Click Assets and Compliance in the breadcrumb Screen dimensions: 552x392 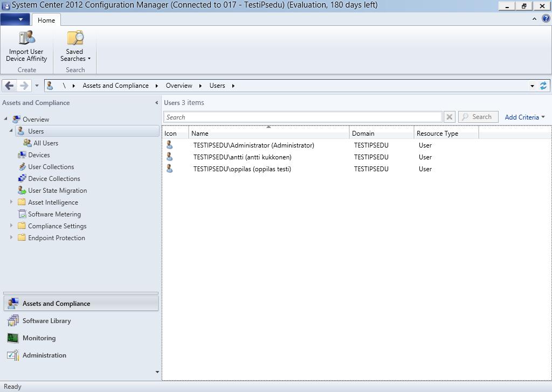click(115, 86)
